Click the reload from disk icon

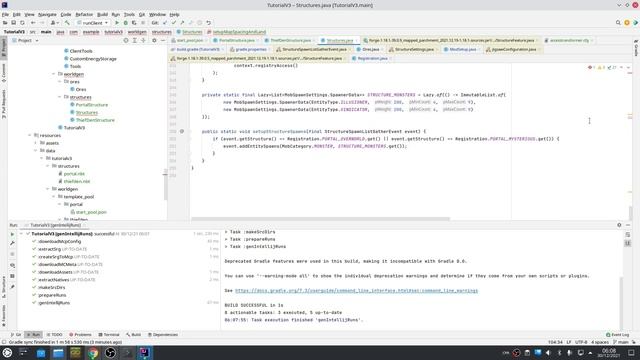(x=22, y=23)
